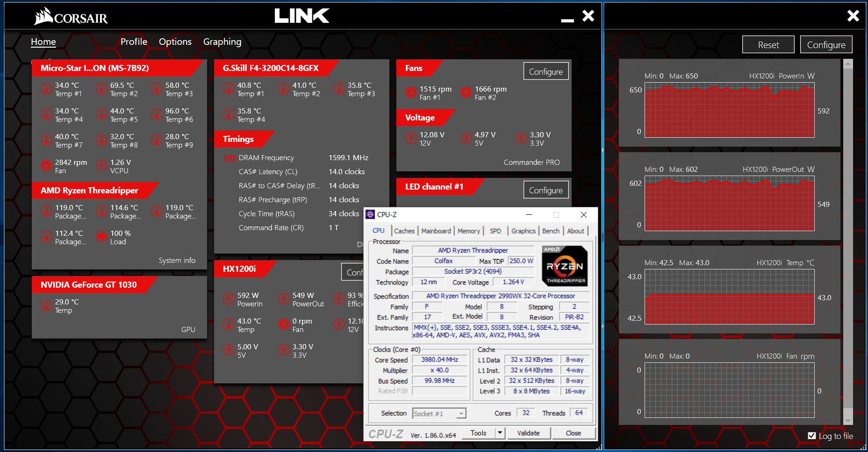Click the HX1200i PowerIn bolt icon

(x=229, y=299)
